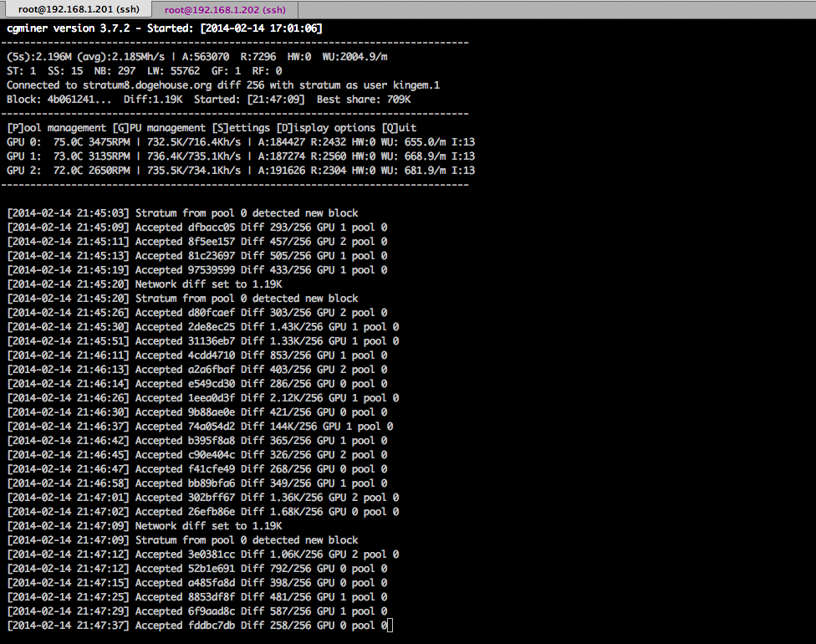Click log line Accepted c90e404c
This screenshot has height=644, width=816.
(197, 455)
